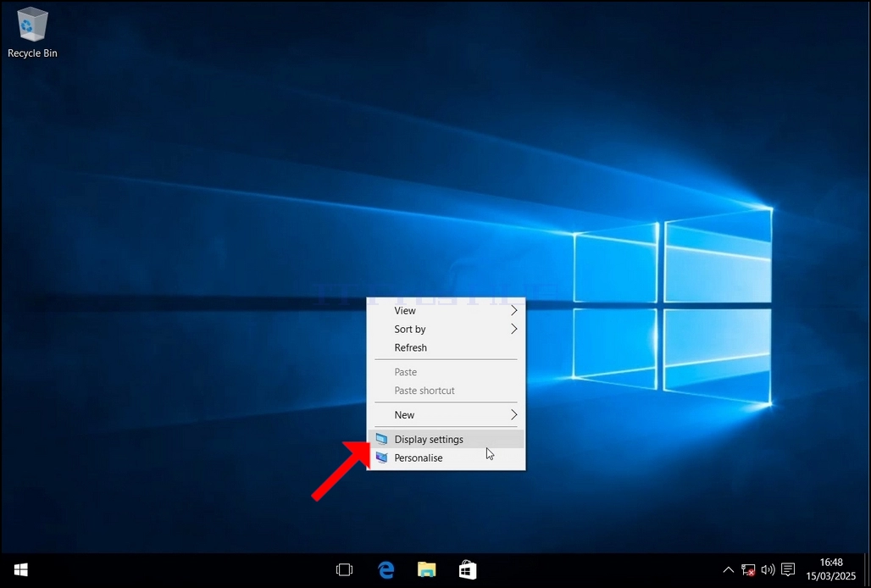Click the clock showing 16:48
Viewport: 871px width, 588px height.
coord(831,569)
